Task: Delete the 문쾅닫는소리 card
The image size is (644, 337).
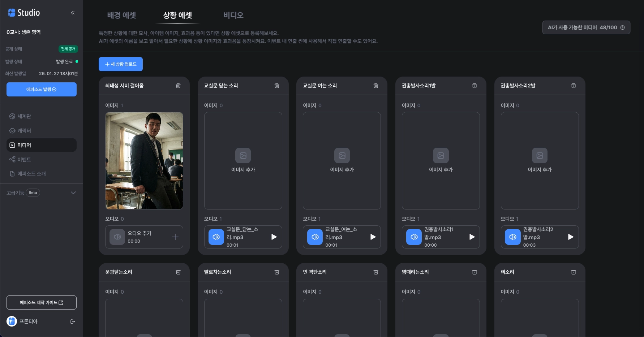Action: (178, 272)
